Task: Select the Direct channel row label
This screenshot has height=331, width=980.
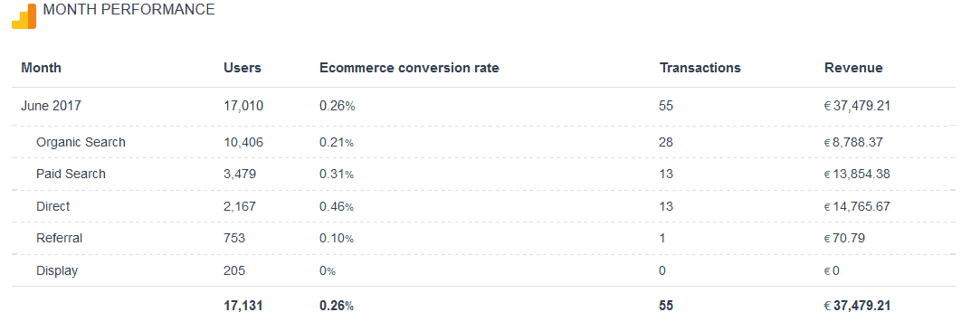Action: tap(53, 206)
